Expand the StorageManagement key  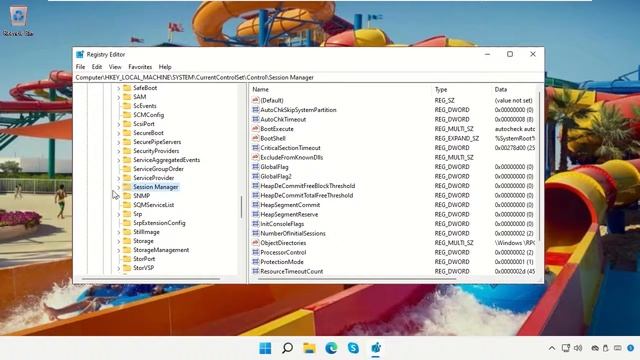coord(119,250)
